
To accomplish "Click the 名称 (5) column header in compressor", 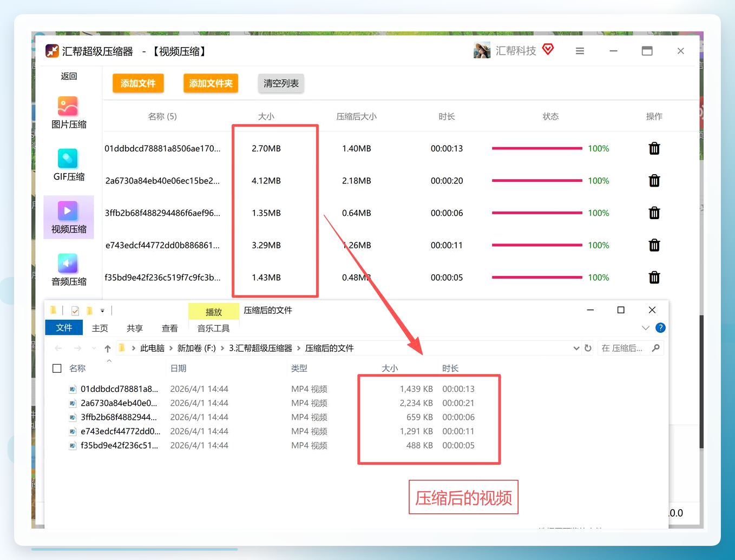I will coord(162,116).
